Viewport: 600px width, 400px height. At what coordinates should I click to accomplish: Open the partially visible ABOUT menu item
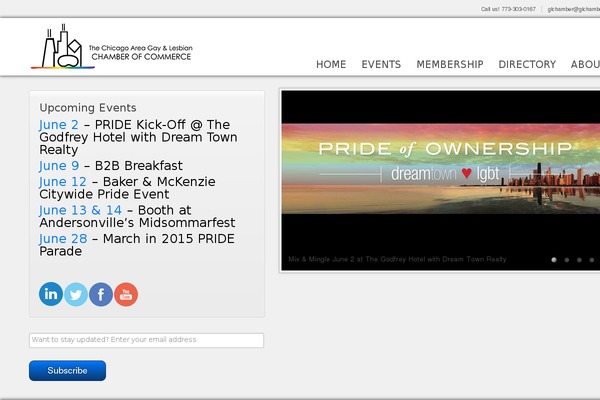pos(585,64)
